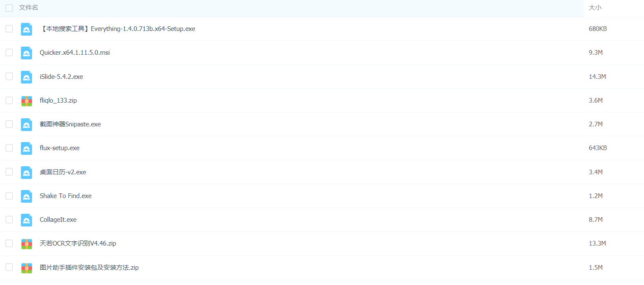
Task: Click the file icon for Everything-1.4.0.713b.x64-Setup.exe
Action: click(27, 29)
